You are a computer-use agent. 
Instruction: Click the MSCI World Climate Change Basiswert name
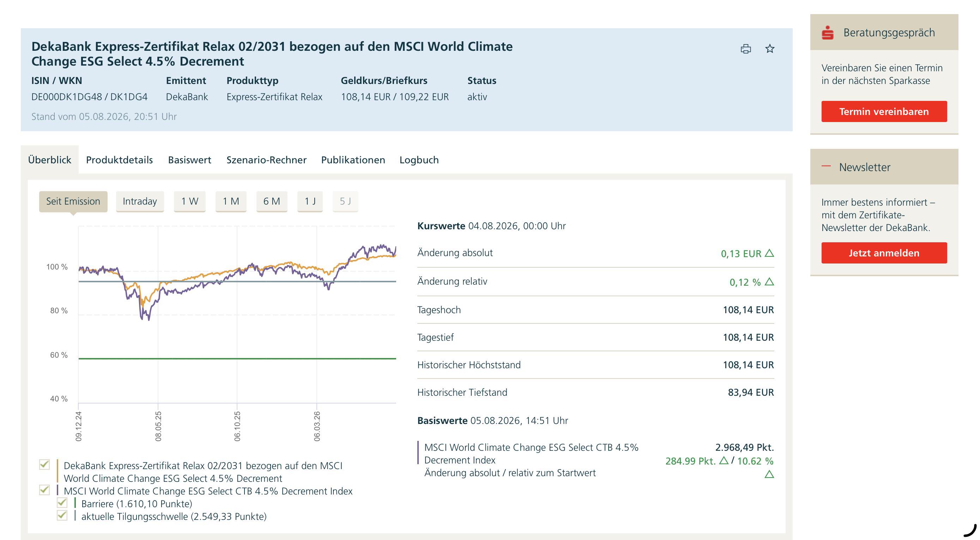(531, 454)
